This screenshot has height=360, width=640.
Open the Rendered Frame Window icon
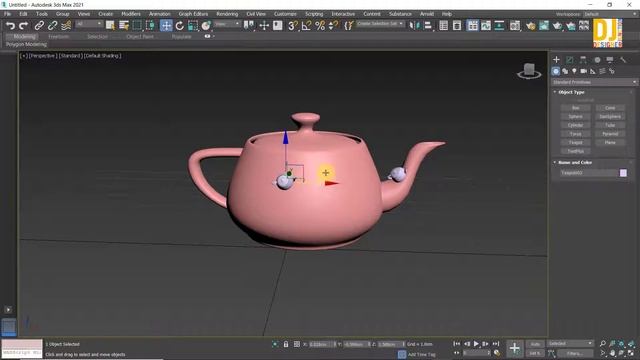544,26
